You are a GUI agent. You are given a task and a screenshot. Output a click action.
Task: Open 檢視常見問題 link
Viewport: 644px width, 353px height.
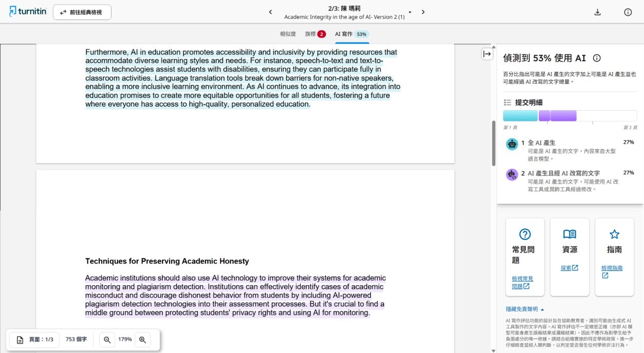(523, 283)
